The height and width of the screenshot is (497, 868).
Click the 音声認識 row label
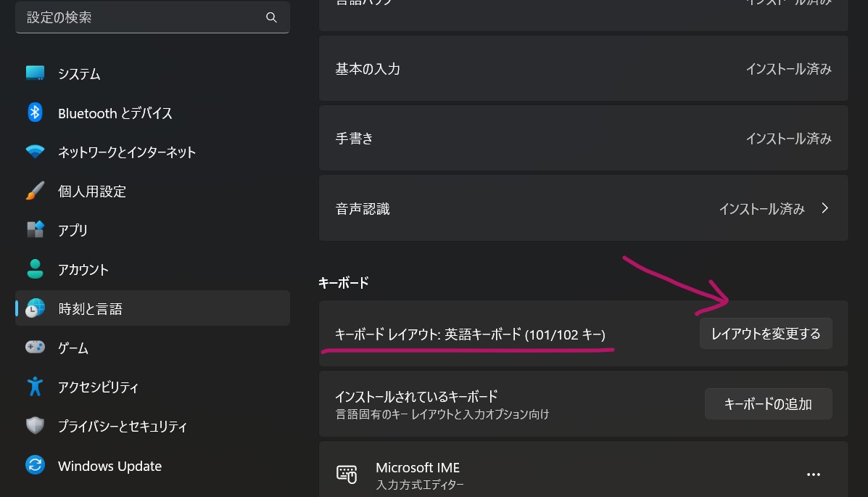point(363,209)
